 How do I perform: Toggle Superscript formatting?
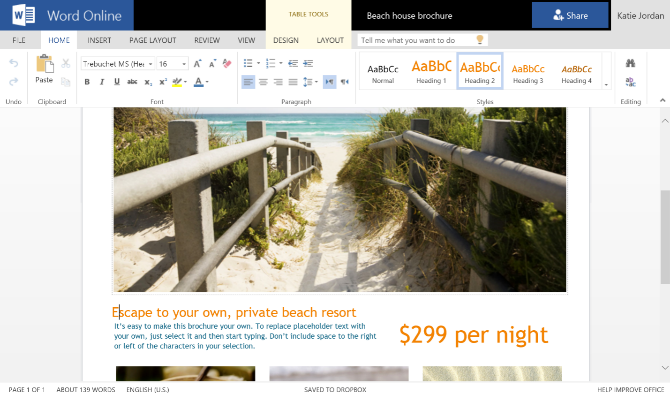tap(163, 82)
